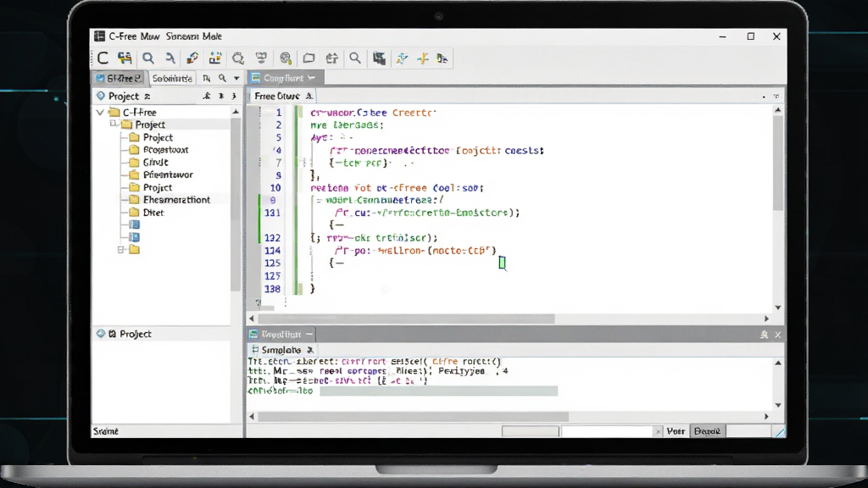Click the yellow plus-shaped toolbar icon
Image resolution: width=868 pixels, height=488 pixels.
coord(423,58)
